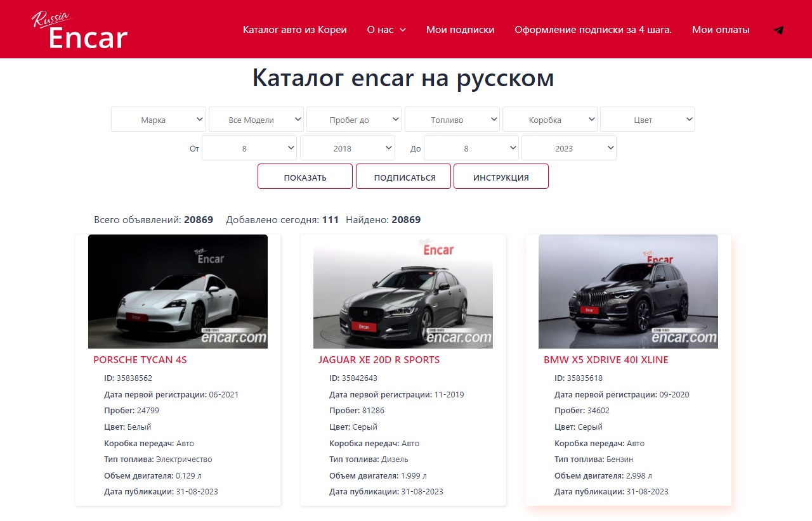Click the Telegram icon in header
The height and width of the screenshot is (521, 812).
[778, 30]
